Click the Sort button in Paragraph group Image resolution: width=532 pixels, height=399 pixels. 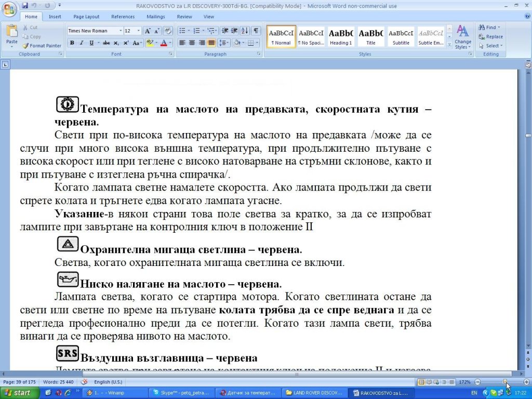pyautogui.click(x=245, y=31)
